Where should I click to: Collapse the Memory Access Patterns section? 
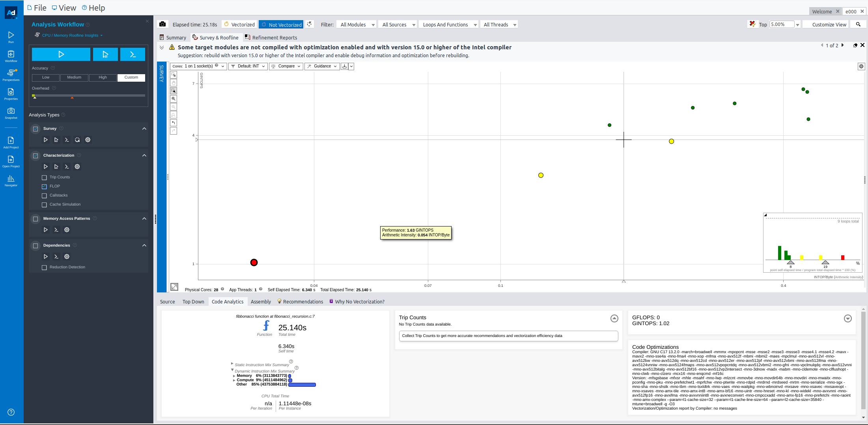click(144, 219)
